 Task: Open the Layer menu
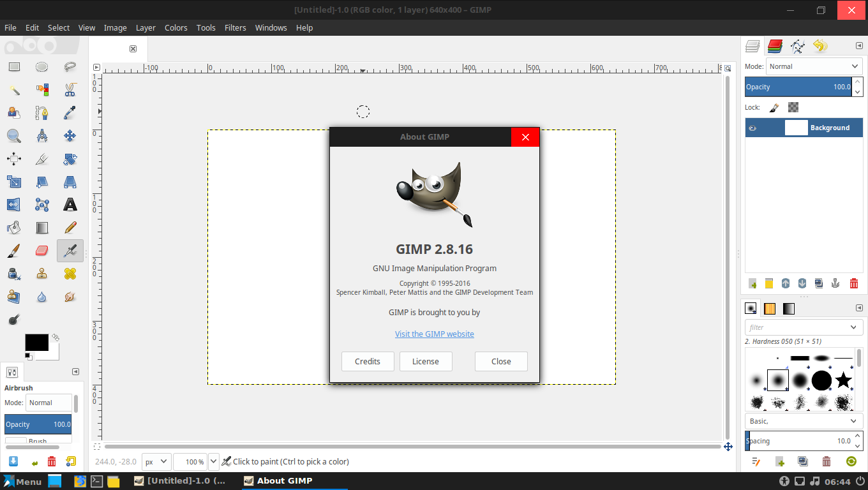coord(146,27)
